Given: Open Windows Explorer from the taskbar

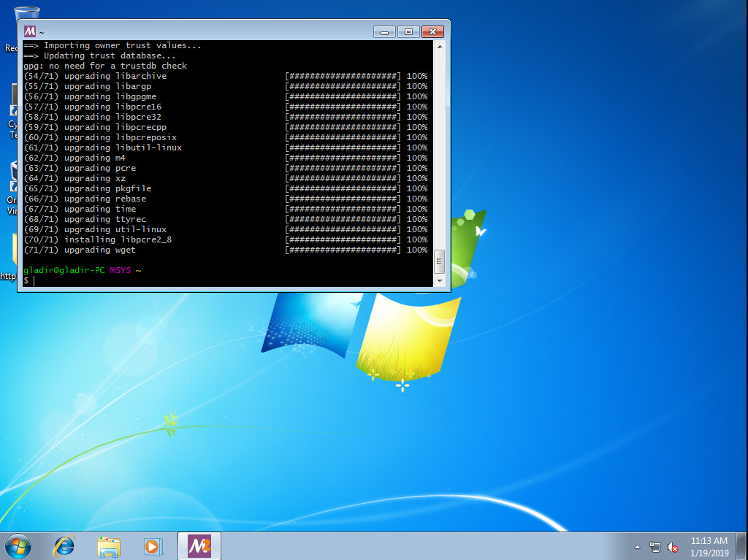Looking at the screenshot, I should 109,545.
